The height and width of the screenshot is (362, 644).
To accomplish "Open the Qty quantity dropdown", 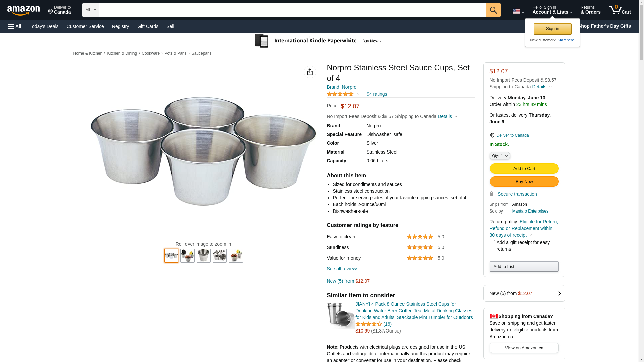I will coord(500,156).
